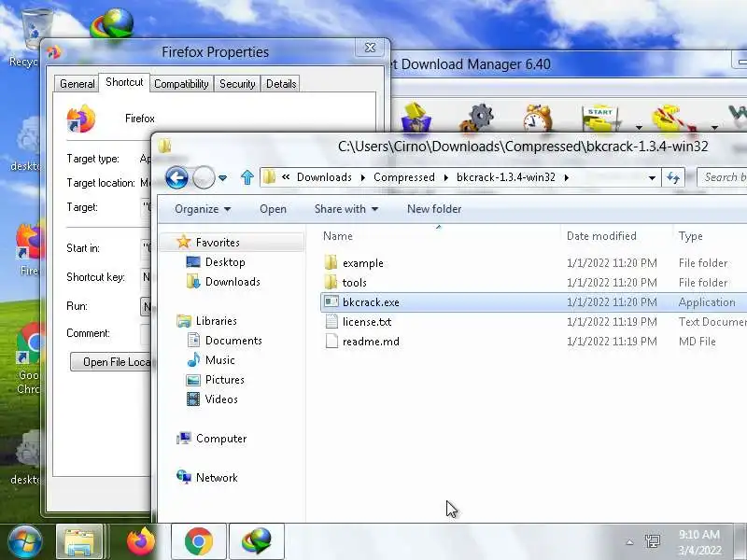747x560 pixels.
Task: Open Downloads in the Favorites list
Action: [223, 282]
